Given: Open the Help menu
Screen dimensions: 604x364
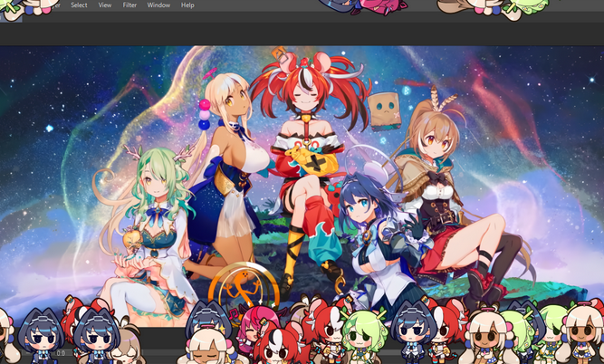Looking at the screenshot, I should (187, 5).
